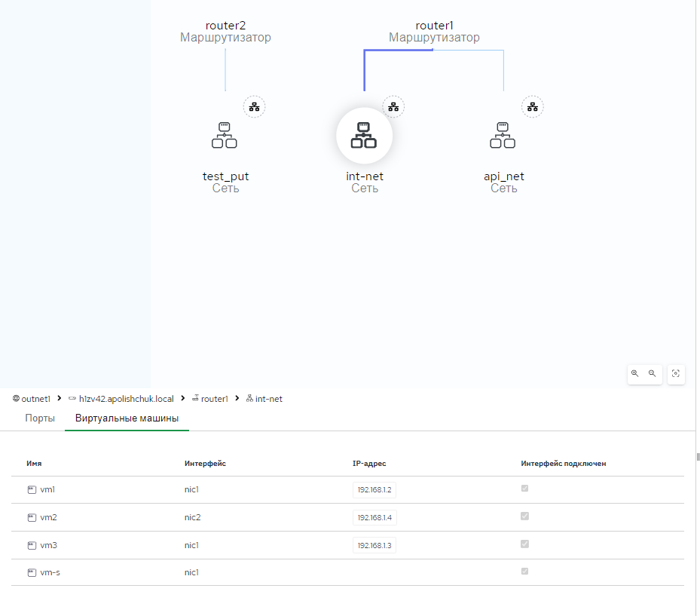Viewport: 700px width, 616px height.
Task: Select the api_net network icon
Action: [503, 135]
